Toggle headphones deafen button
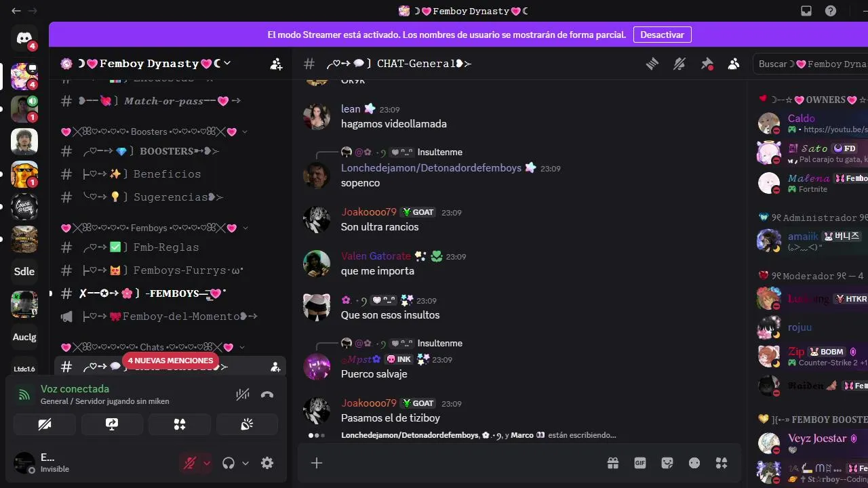This screenshot has height=488, width=868. tap(229, 463)
